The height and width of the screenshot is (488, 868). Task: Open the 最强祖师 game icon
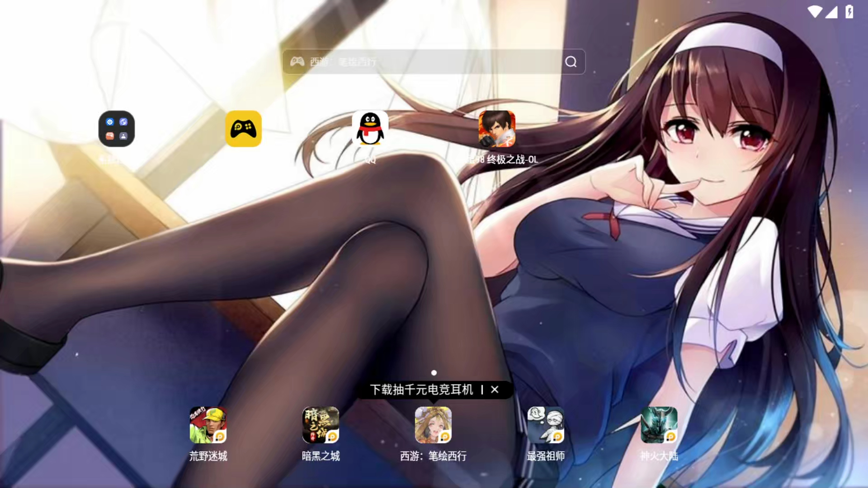click(546, 425)
